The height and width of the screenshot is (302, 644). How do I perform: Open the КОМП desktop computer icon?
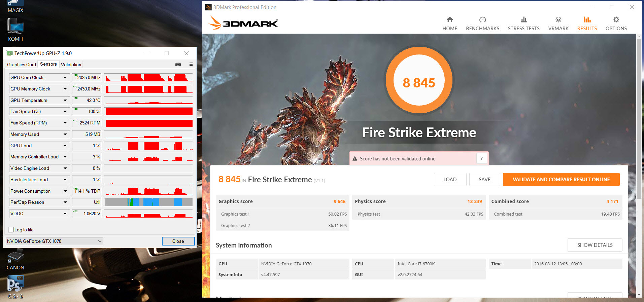15,30
